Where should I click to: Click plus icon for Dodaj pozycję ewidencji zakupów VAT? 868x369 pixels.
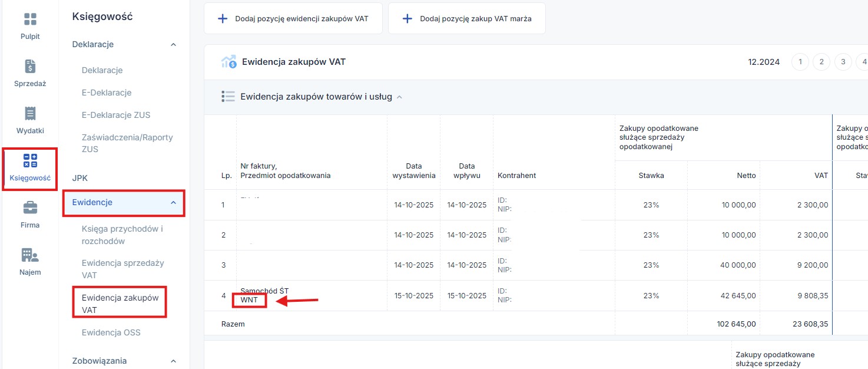coord(223,19)
